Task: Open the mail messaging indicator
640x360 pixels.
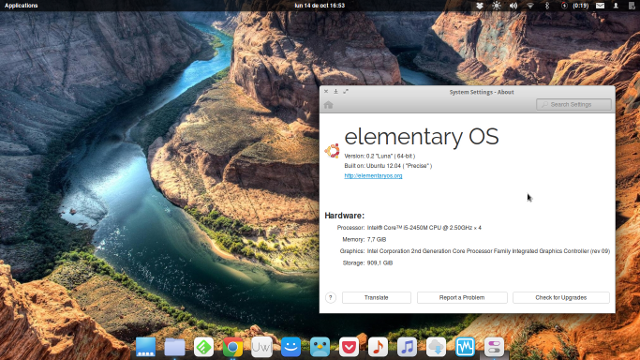Action: point(600,6)
